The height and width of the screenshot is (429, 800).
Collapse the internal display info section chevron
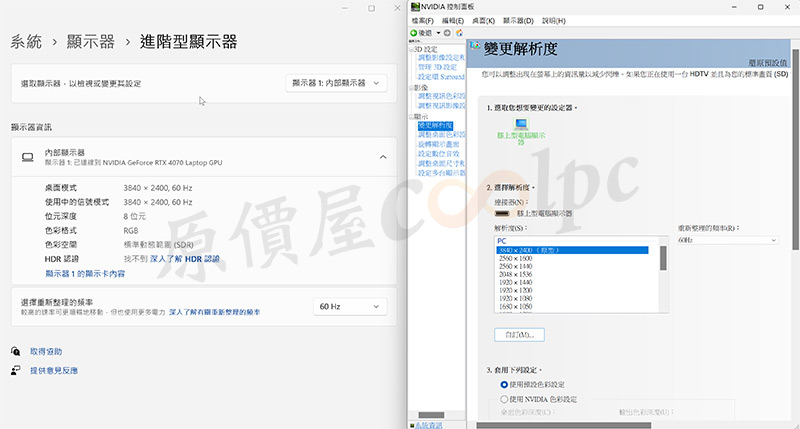click(x=383, y=157)
